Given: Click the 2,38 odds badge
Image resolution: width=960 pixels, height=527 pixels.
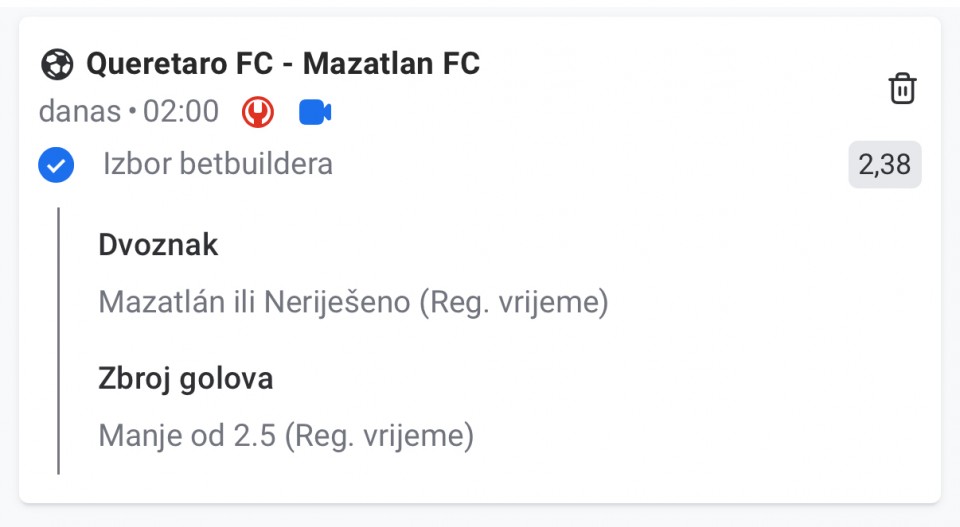Looking at the screenshot, I should pos(884,165).
